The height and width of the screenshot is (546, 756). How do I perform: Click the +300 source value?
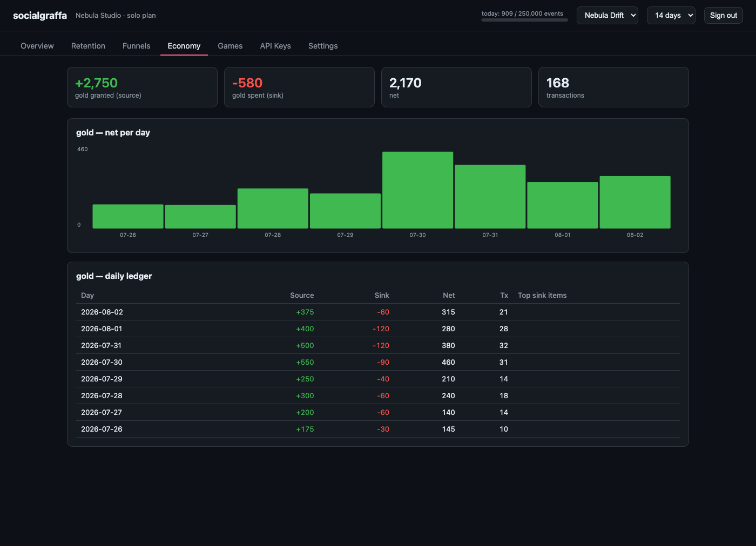(305, 395)
